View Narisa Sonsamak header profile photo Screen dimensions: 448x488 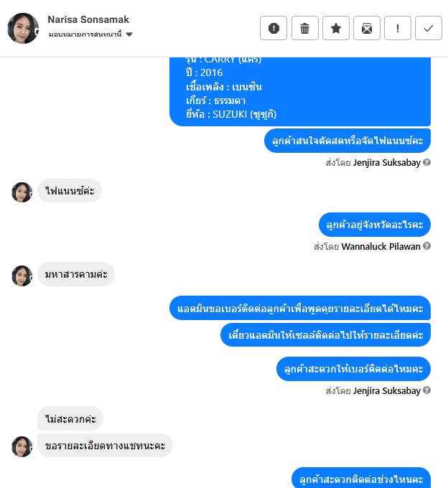23,28
